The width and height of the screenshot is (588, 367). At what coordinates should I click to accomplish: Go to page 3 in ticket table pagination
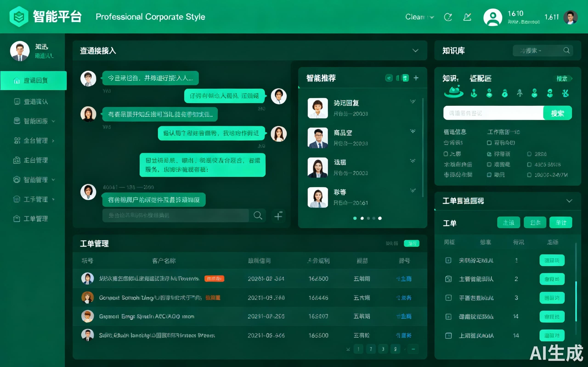383,349
